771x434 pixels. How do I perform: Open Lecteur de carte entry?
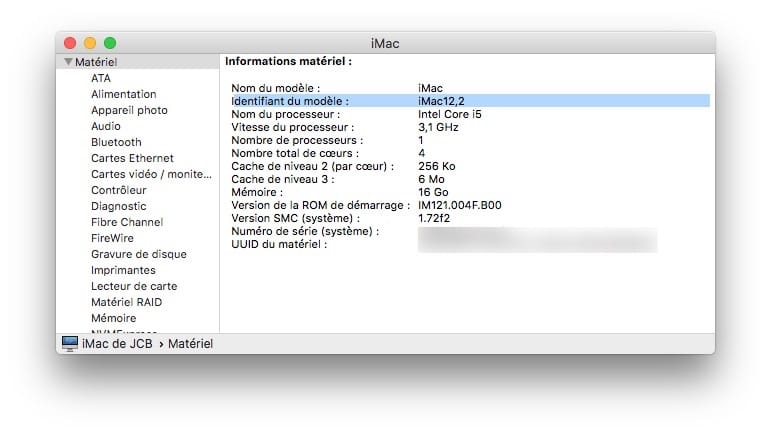pyautogui.click(x=134, y=286)
